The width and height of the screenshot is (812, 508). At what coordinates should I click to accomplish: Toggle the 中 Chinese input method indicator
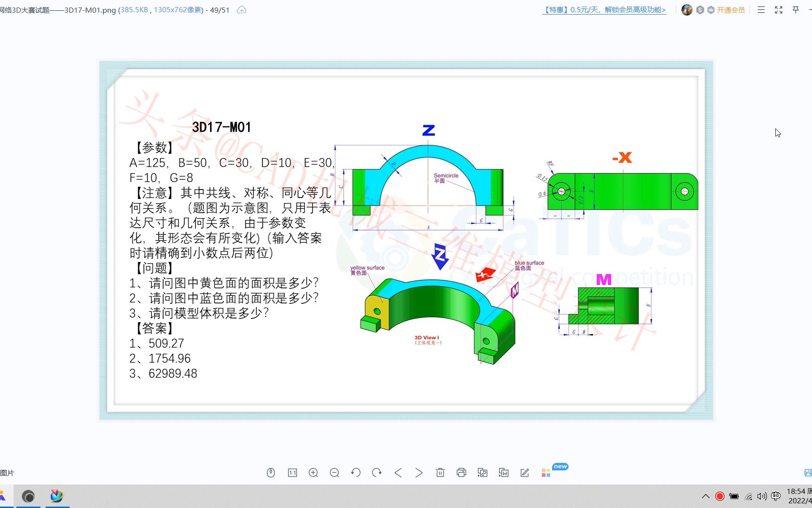pos(776,496)
